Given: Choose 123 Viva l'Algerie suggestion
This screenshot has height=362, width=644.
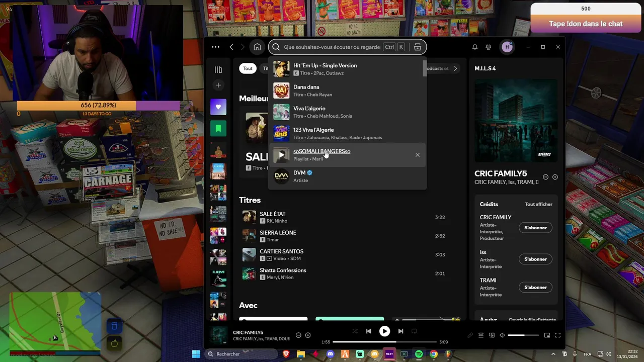Looking at the screenshot, I should pos(347,133).
